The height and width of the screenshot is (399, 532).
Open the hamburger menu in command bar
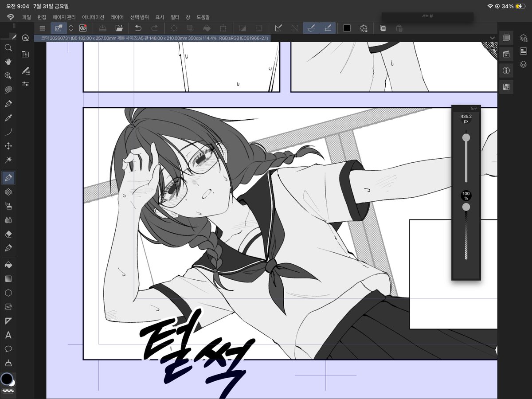point(42,28)
